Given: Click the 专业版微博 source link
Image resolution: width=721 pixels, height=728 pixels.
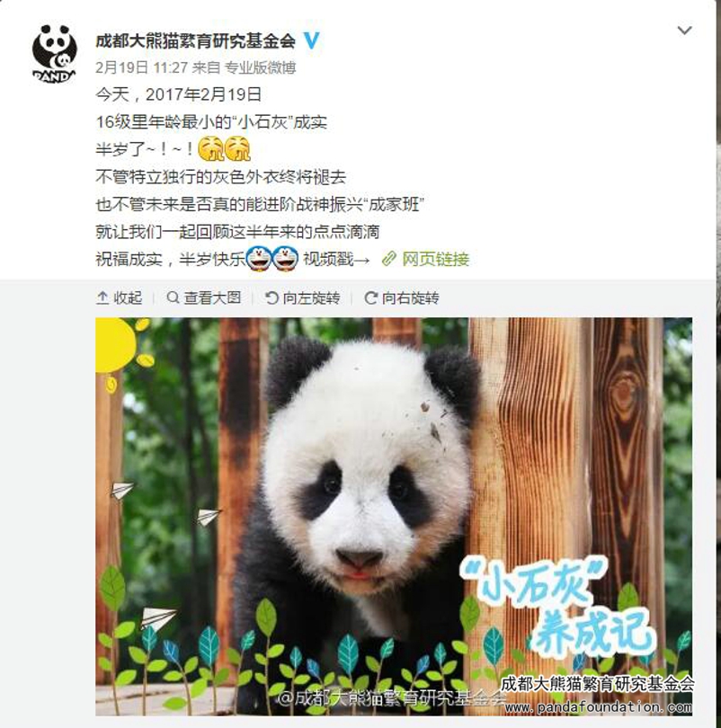Looking at the screenshot, I should click(260, 67).
